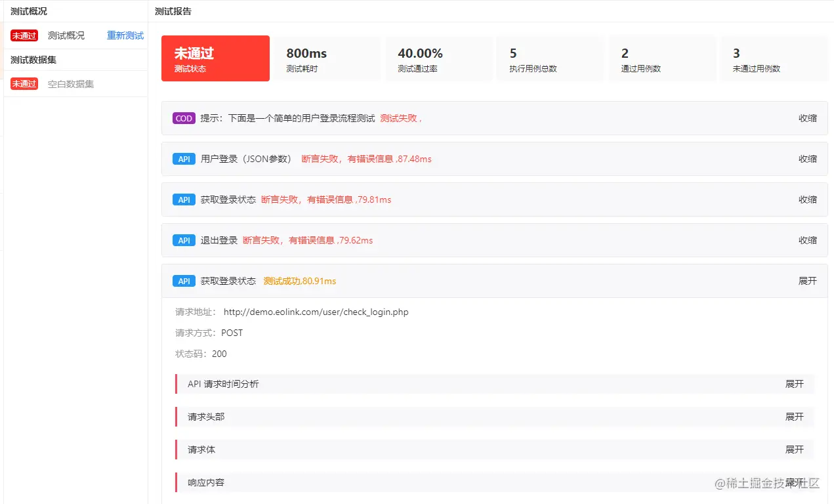Expand the 请求体 section
The image size is (834, 504).
[x=794, y=450]
